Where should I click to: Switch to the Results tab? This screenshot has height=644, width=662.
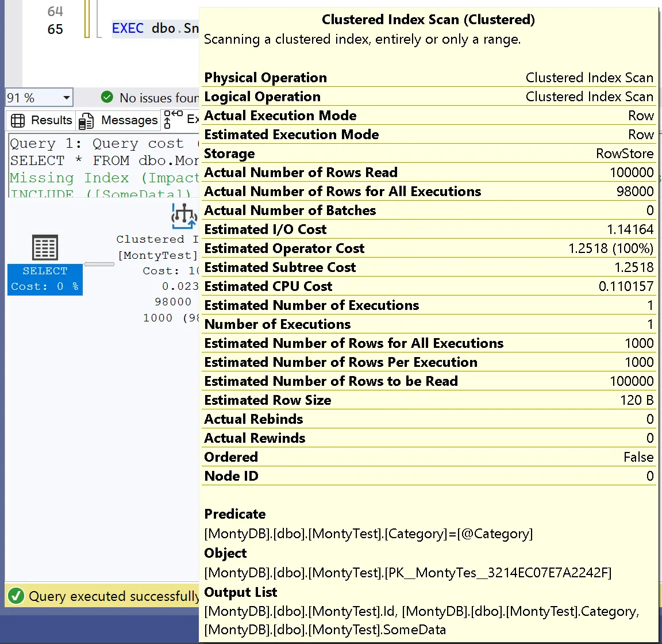[x=51, y=120]
